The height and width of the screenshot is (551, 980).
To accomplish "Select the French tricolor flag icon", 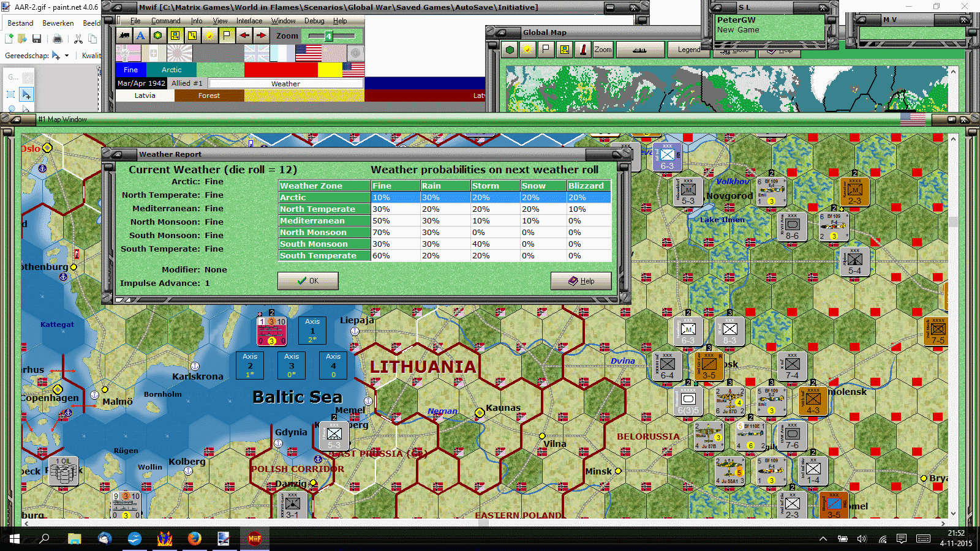I will tap(282, 53).
